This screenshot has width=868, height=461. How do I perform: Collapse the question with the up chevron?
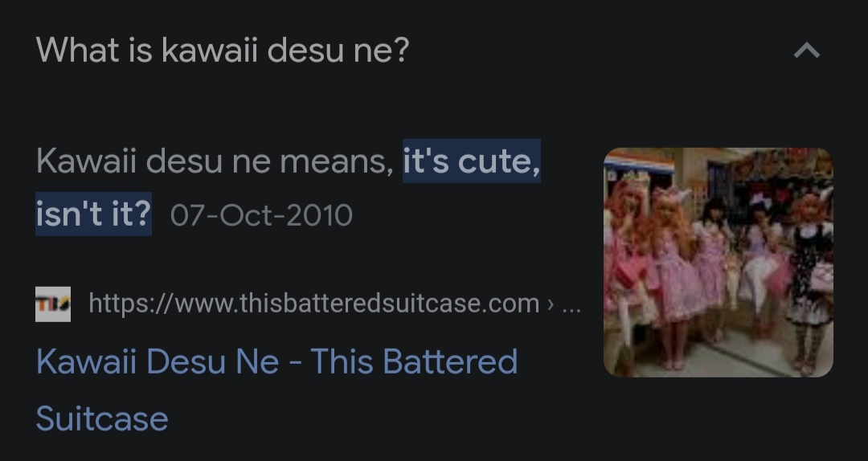807,51
